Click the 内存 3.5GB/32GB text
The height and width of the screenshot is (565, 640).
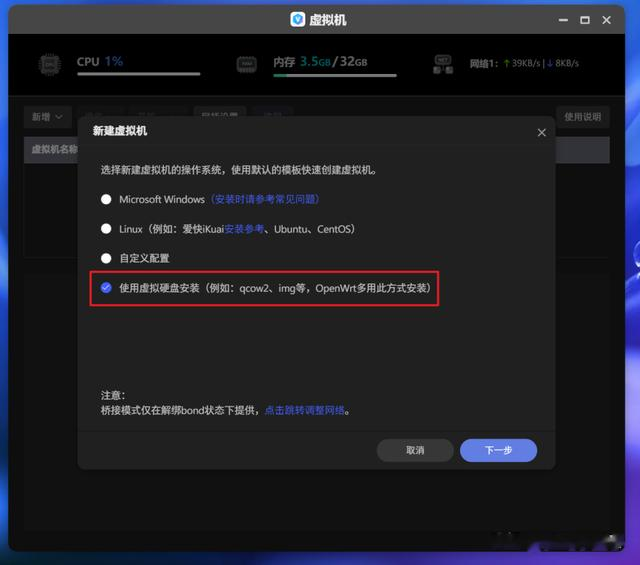click(320, 62)
